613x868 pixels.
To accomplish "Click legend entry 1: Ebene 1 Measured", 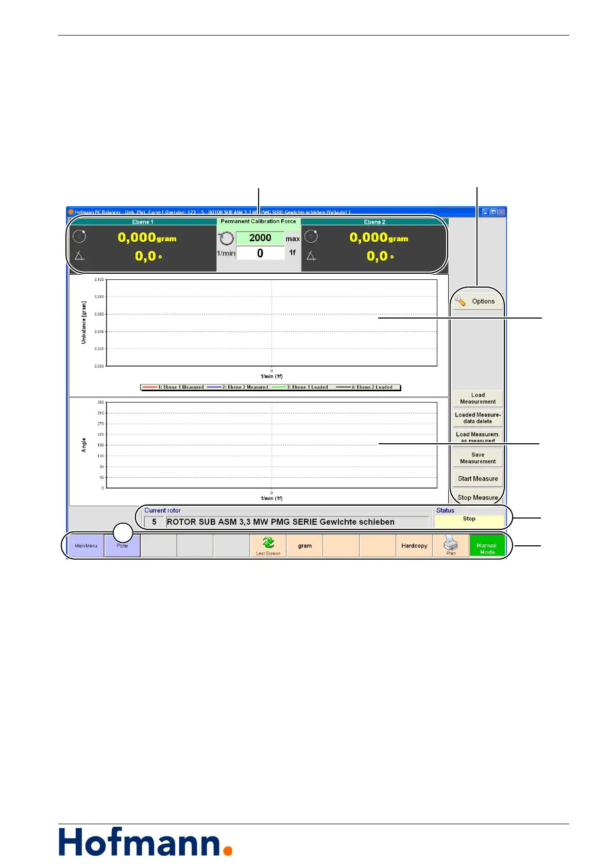I will (x=173, y=387).
